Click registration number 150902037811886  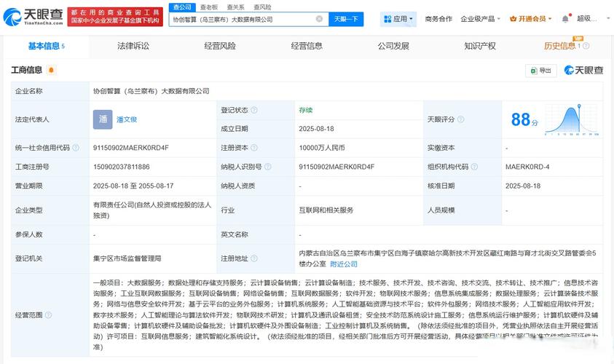point(122,167)
